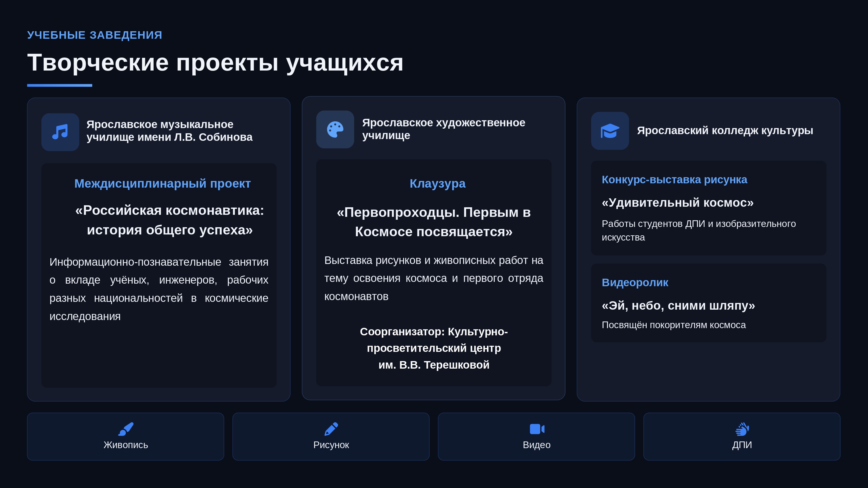This screenshot has height=488, width=868.
Task: Click the hands icon above ДПИ
Action: coord(742,429)
